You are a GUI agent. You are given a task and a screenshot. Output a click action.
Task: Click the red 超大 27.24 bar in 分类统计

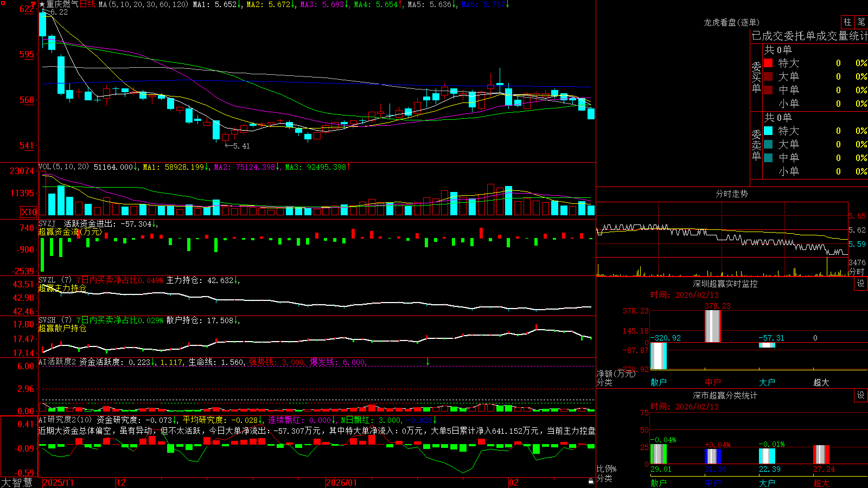pos(821,455)
